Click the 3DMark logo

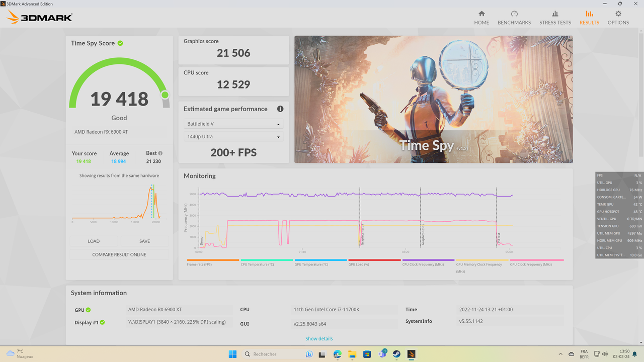point(39,17)
